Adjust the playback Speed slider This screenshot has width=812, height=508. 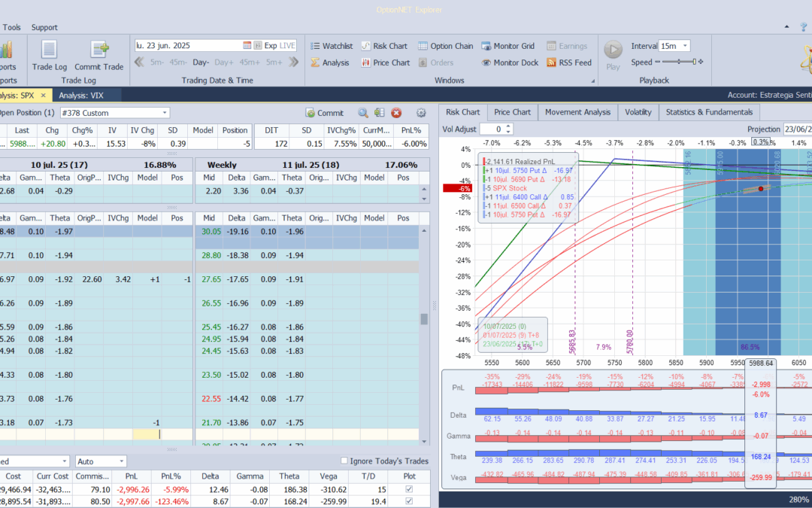tap(679, 62)
